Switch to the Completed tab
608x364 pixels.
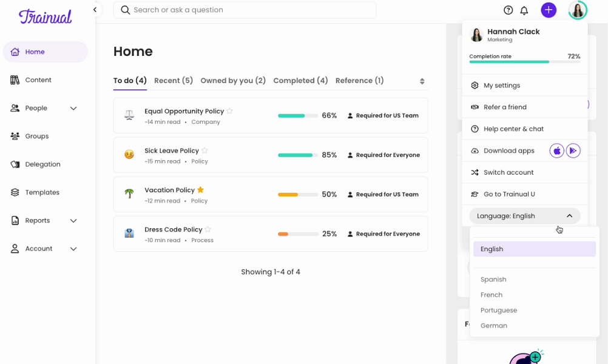click(x=300, y=80)
